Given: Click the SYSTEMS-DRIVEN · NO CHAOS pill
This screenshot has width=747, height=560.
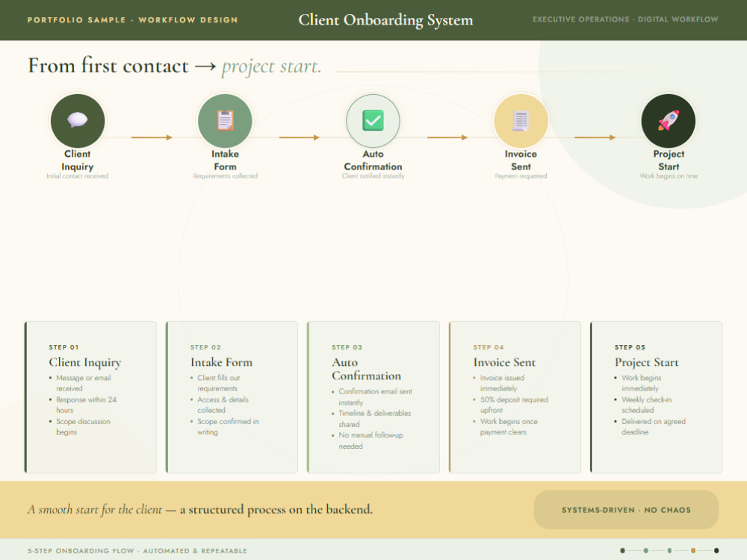Looking at the screenshot, I should click(x=626, y=509).
